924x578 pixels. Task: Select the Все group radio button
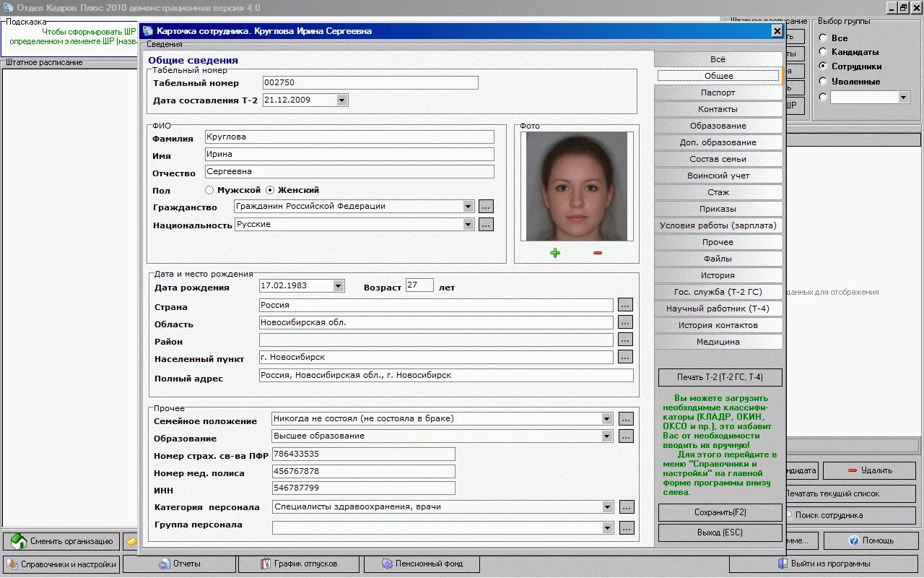click(x=823, y=38)
